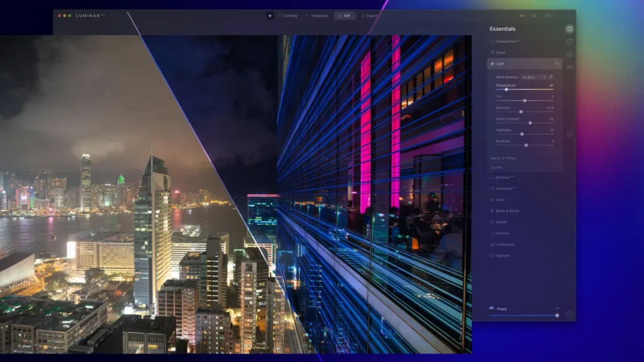
Task: Open the Frosty template more options
Action: click(x=557, y=309)
